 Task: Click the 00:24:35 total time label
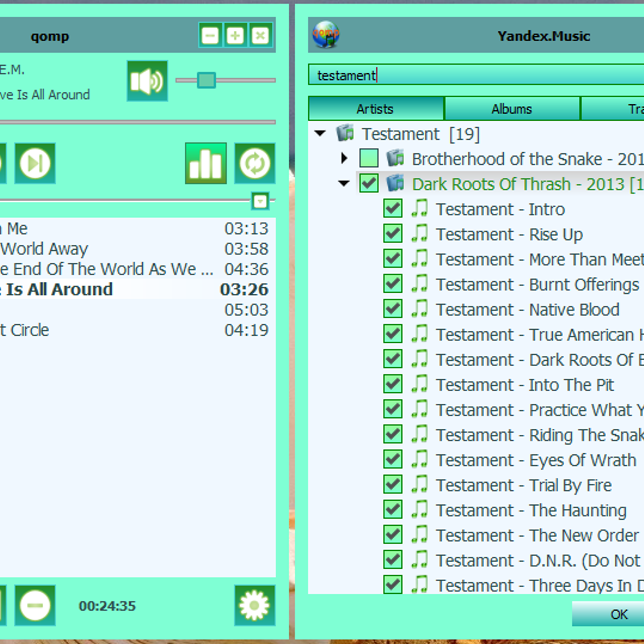(x=107, y=606)
